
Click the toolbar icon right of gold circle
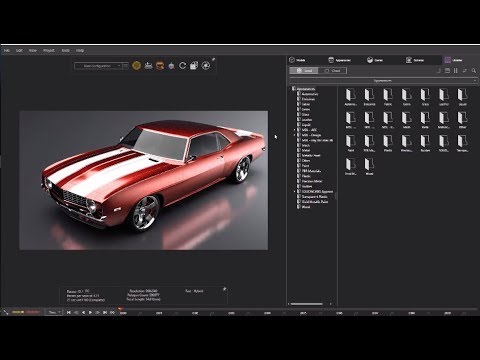click(x=148, y=66)
